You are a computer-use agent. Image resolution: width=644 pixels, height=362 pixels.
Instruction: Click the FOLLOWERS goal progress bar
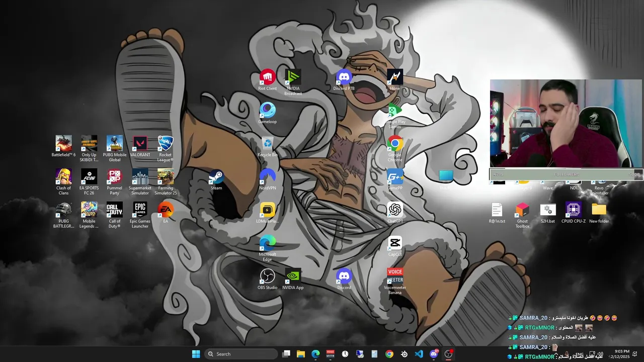[566, 174]
